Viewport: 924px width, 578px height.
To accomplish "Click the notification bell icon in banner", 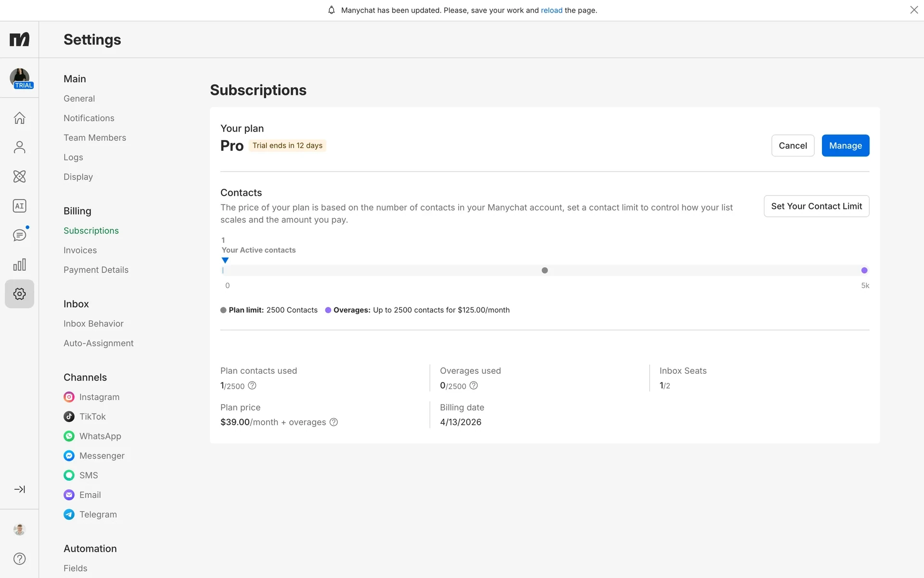I will coord(331,10).
